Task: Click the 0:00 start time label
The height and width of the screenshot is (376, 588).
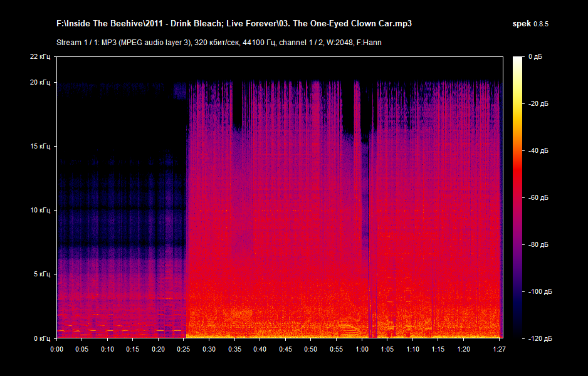Action: [56, 348]
